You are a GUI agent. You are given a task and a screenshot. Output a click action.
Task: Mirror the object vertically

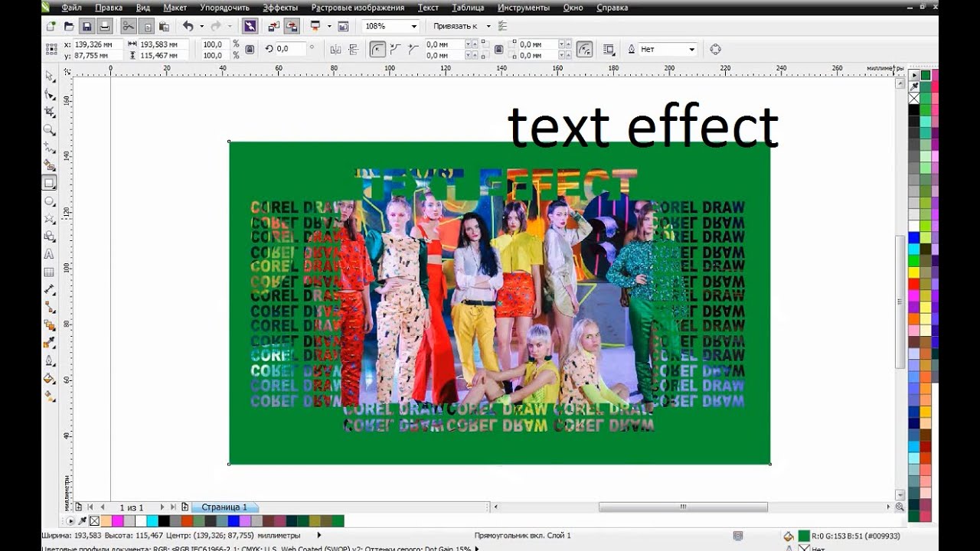(352, 49)
